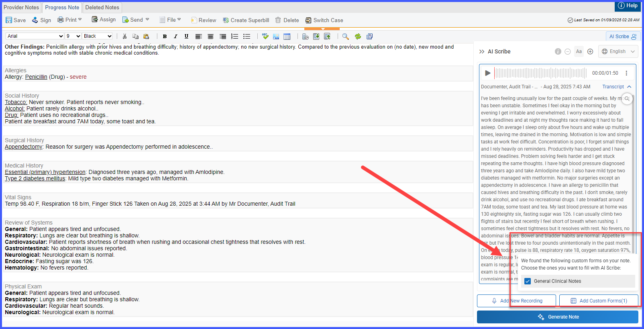
Task: Open the recording's three-dot options menu
Action: (x=626, y=73)
